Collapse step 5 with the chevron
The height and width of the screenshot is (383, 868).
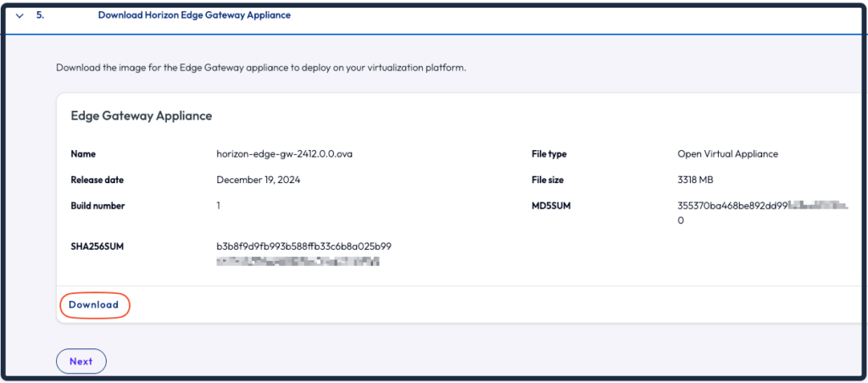20,16
